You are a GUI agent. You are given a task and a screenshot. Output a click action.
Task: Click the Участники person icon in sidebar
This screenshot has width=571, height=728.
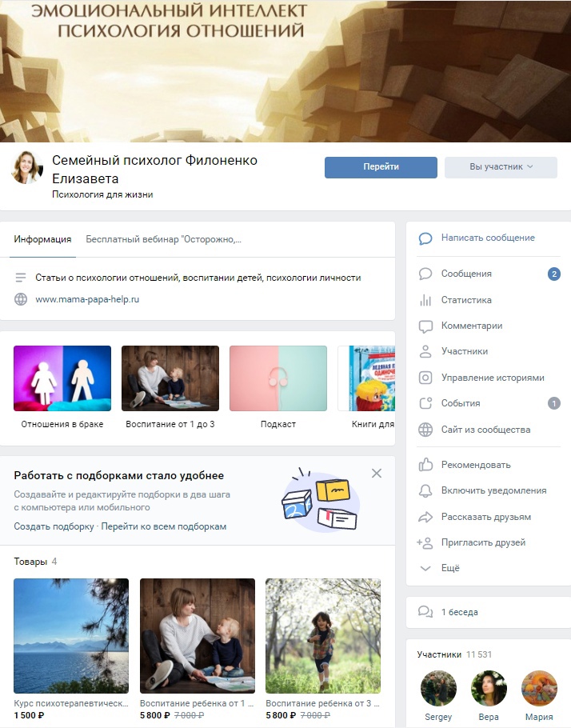click(425, 351)
